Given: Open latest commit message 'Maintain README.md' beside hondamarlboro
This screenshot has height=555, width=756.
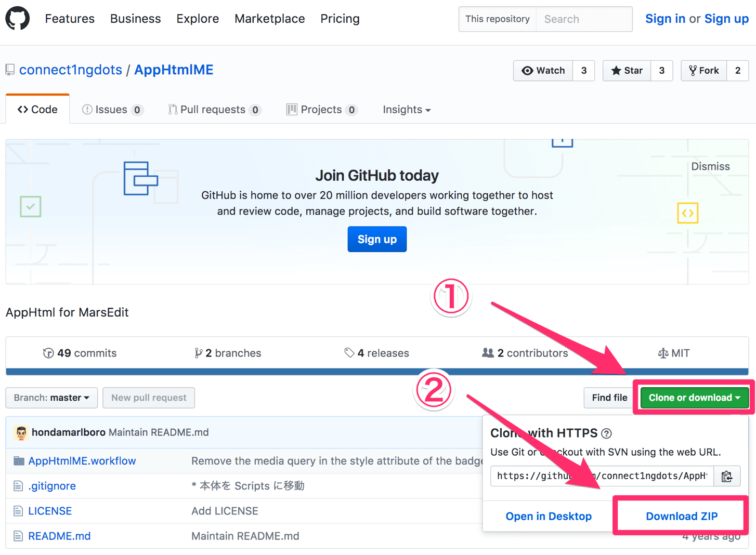Looking at the screenshot, I should (159, 432).
